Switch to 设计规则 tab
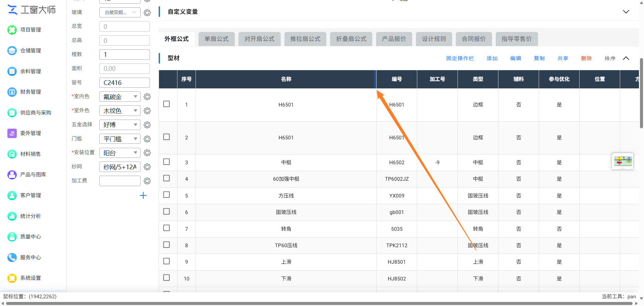 click(x=434, y=39)
